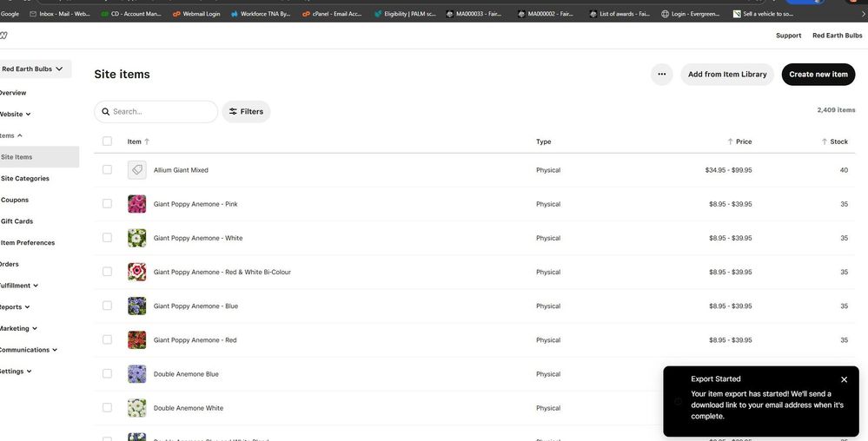This screenshot has width=868, height=441.
Task: Check the Allium Giant Mixed row checkbox
Action: click(x=108, y=170)
